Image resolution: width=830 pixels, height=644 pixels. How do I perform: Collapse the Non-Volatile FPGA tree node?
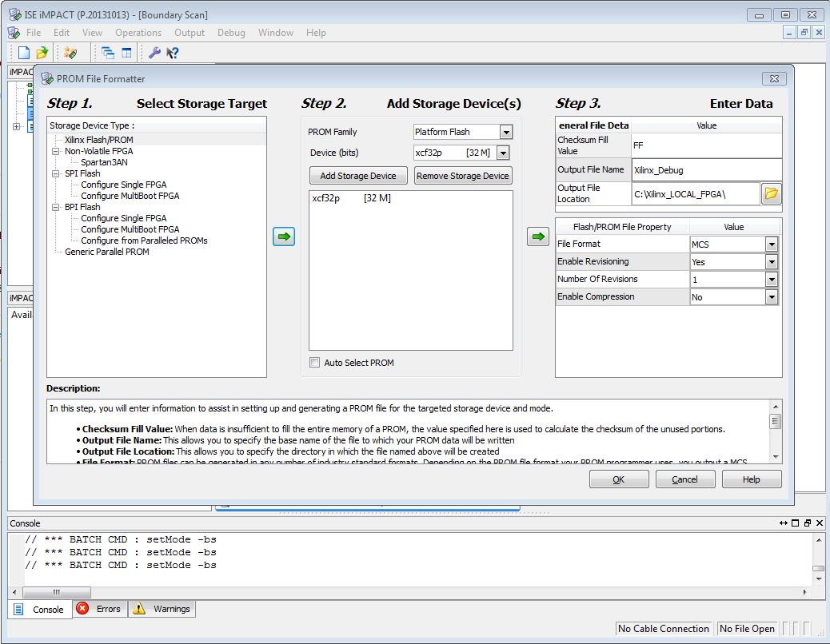56,151
